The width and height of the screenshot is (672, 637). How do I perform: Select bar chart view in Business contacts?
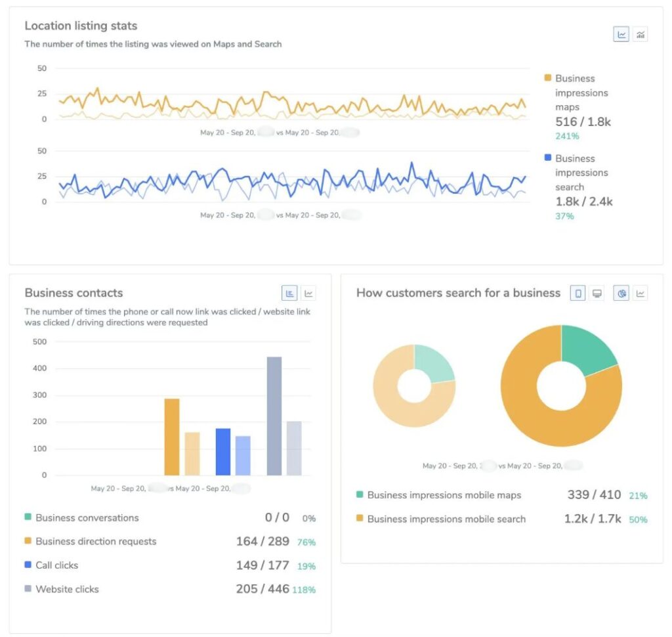[x=289, y=294]
